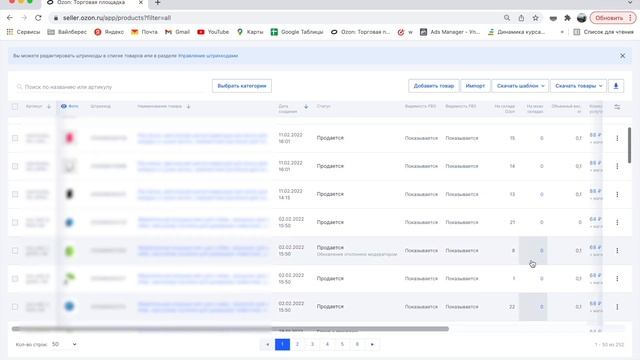Click the vertical page scrollbar thumb
Image resolution: width=640 pixels, height=360 pixels.
click(x=629, y=145)
